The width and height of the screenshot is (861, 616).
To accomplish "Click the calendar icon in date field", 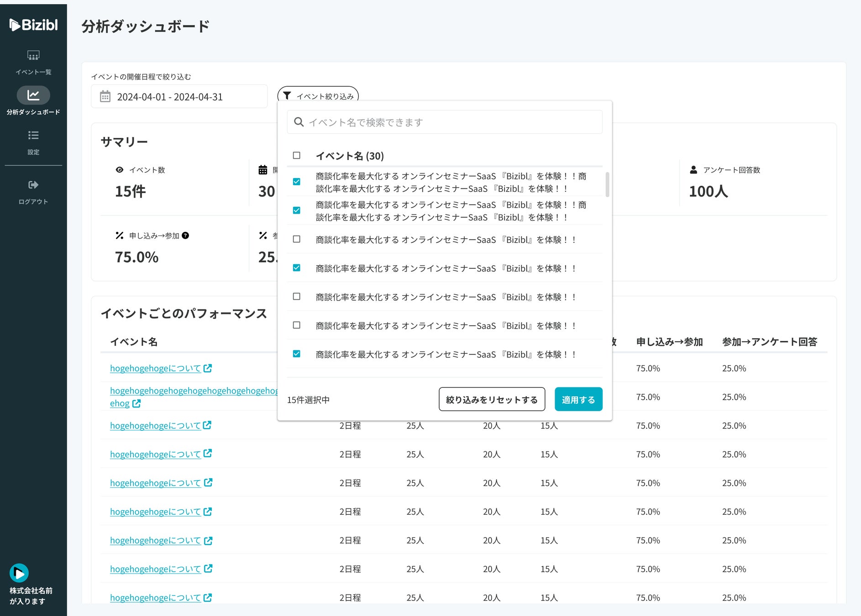I will [105, 97].
